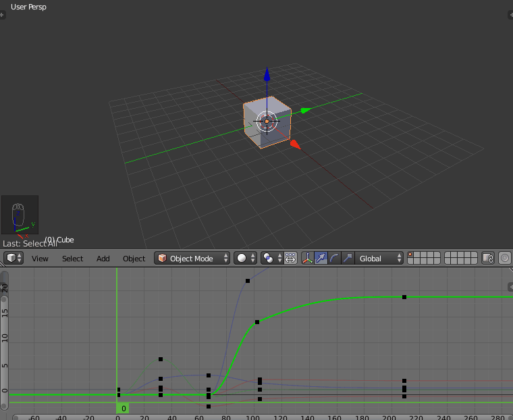Select dark green curve peak keyframe
The height and width of the screenshot is (420, 513).
(161, 359)
